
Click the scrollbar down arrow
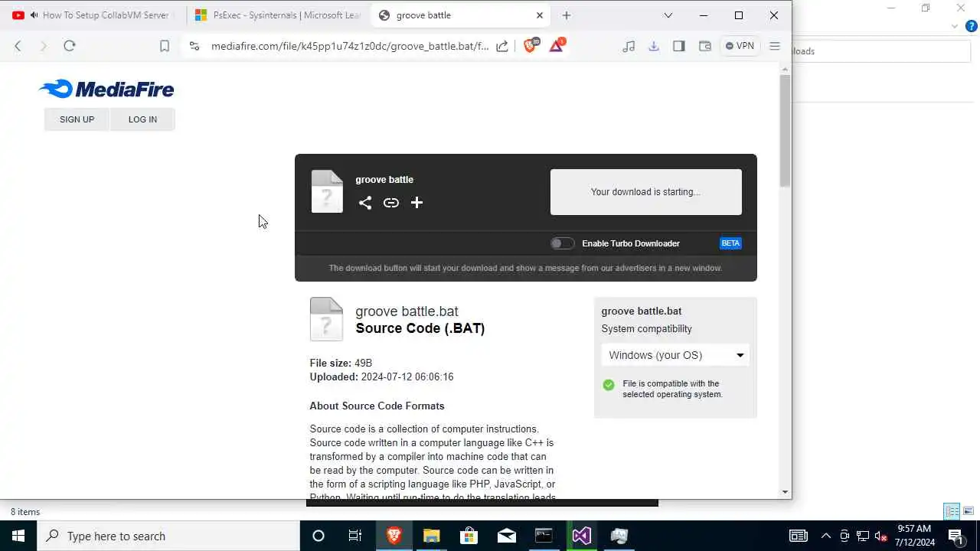pyautogui.click(x=785, y=492)
